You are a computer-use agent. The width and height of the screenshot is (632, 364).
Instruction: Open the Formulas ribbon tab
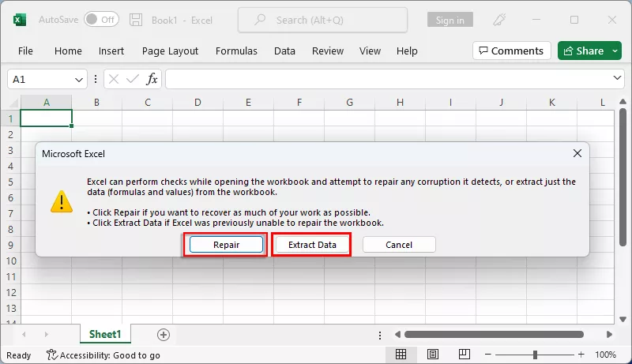click(236, 51)
